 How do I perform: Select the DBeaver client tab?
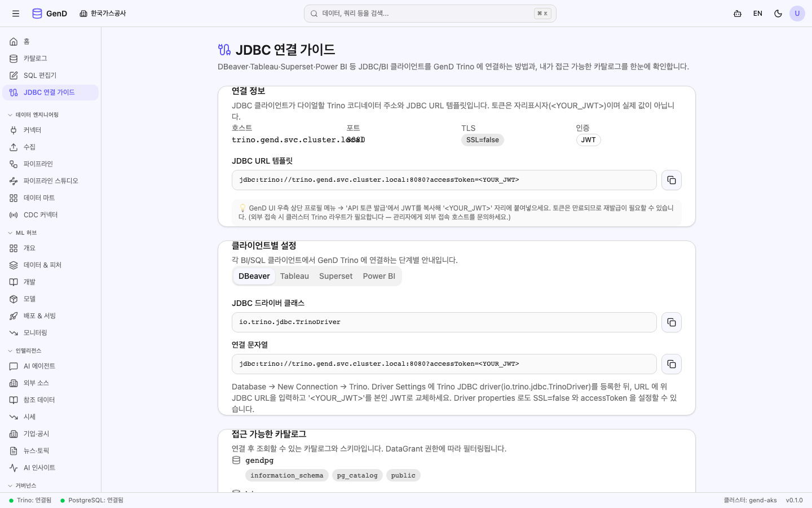[x=254, y=276]
